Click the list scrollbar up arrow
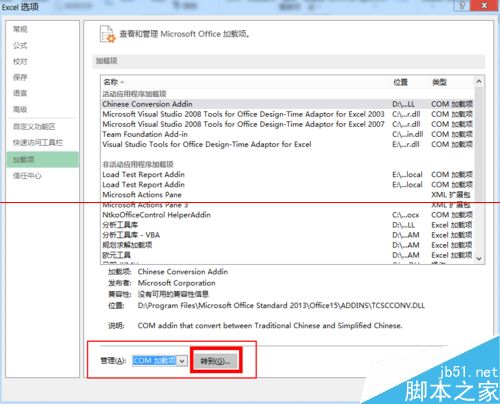Screen dimensions: 500x404 pos(479,81)
